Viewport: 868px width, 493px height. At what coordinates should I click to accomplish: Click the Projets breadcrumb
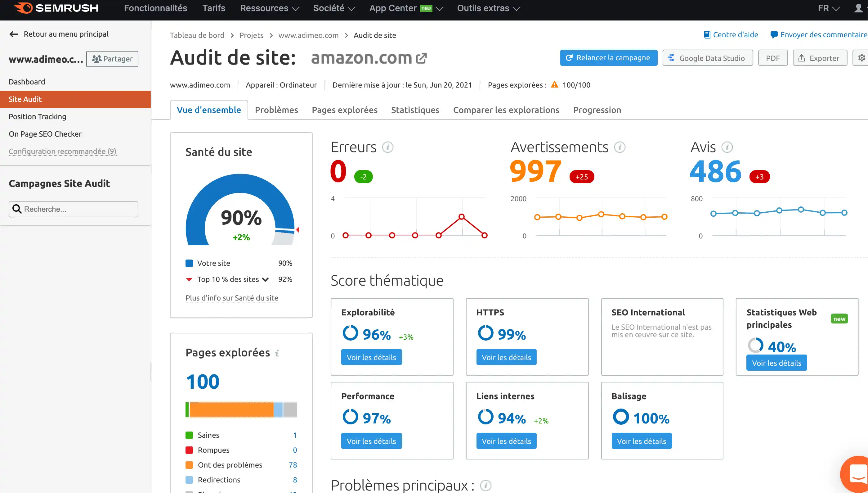click(x=251, y=35)
